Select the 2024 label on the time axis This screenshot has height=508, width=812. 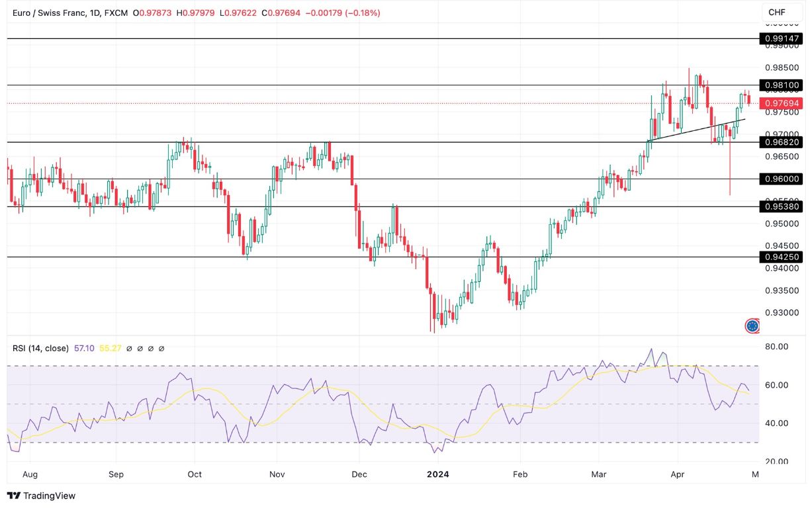point(439,474)
